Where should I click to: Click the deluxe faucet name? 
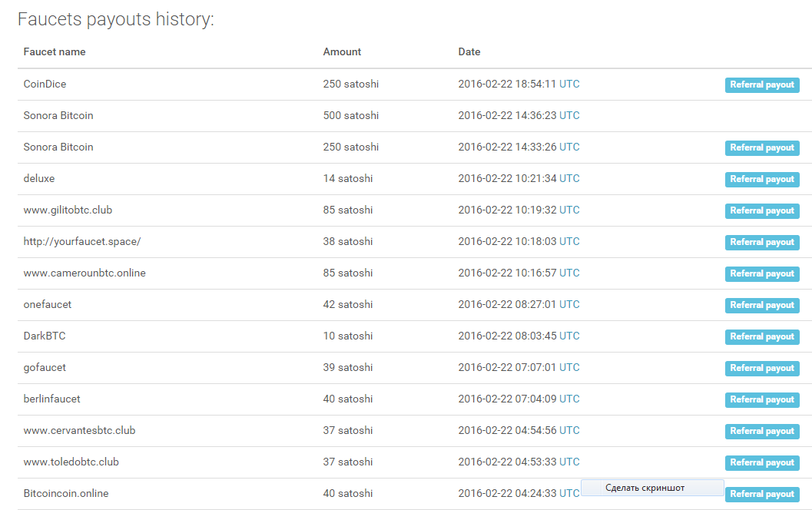pos(39,179)
